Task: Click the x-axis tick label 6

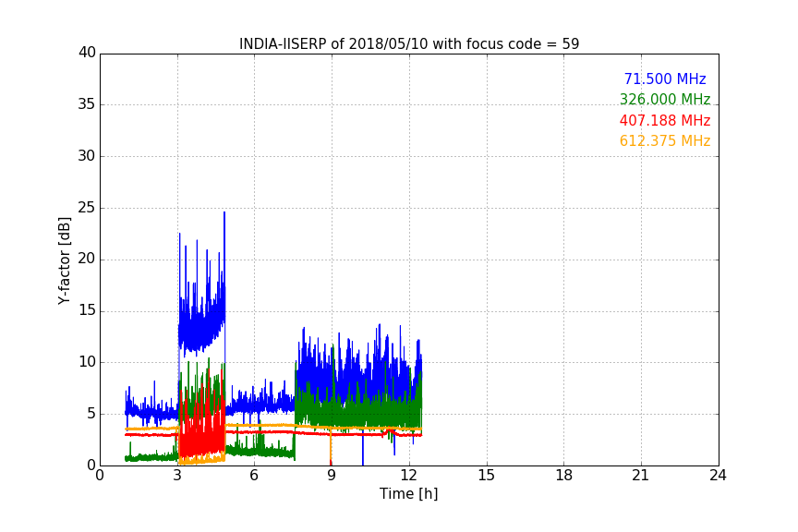Action: tap(254, 476)
